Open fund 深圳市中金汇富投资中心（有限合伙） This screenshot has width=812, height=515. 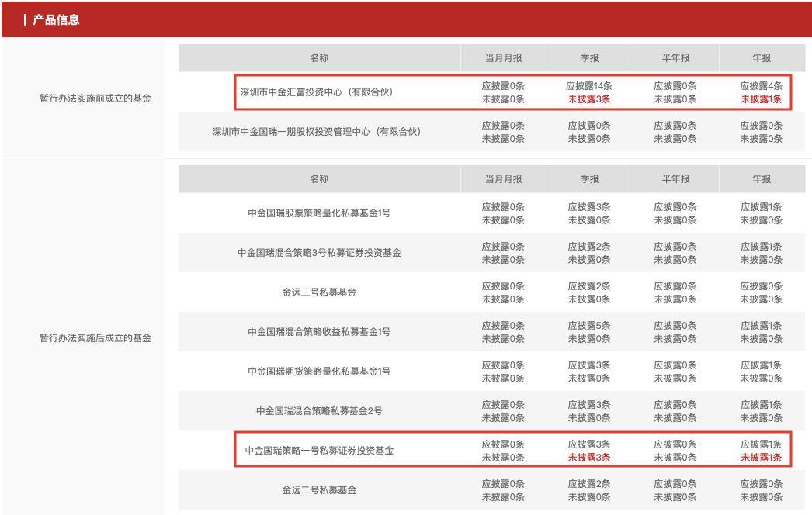pyautogui.click(x=317, y=92)
